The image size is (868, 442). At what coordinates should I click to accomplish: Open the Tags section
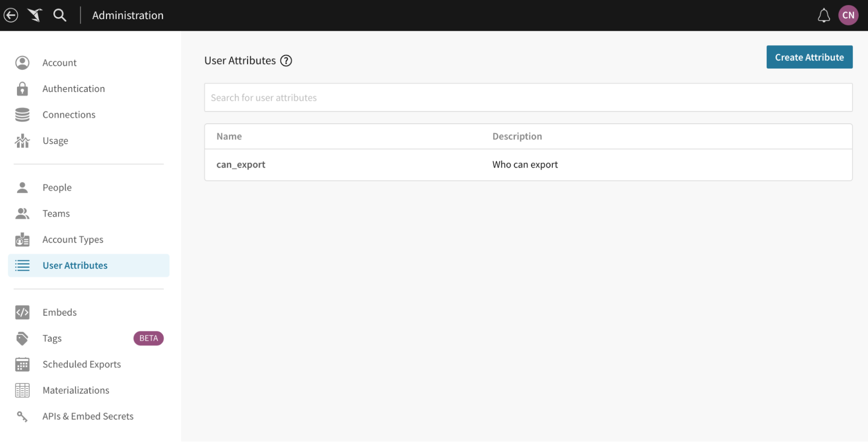tap(52, 338)
